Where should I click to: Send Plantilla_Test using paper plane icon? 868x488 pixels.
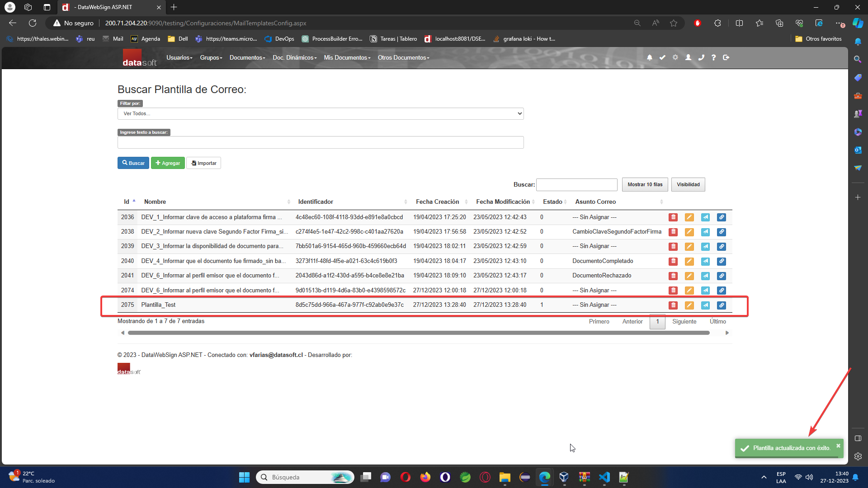(x=705, y=305)
